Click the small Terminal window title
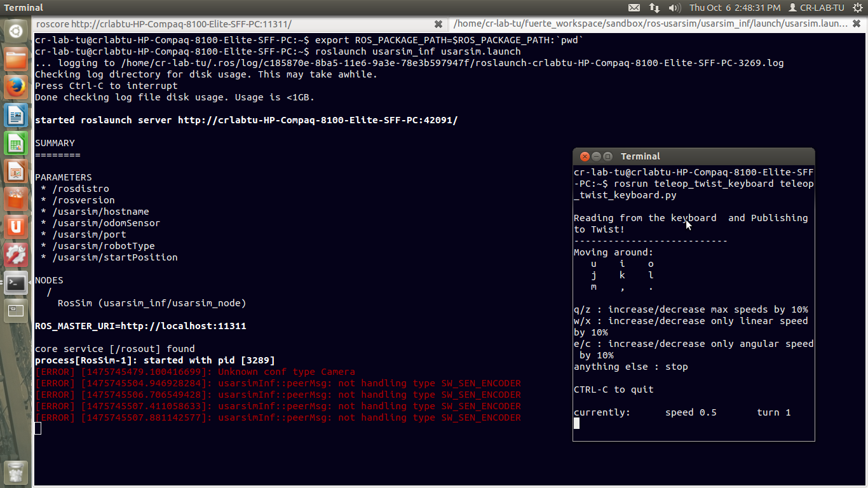Viewport: 868px width, 488px height. pos(640,156)
